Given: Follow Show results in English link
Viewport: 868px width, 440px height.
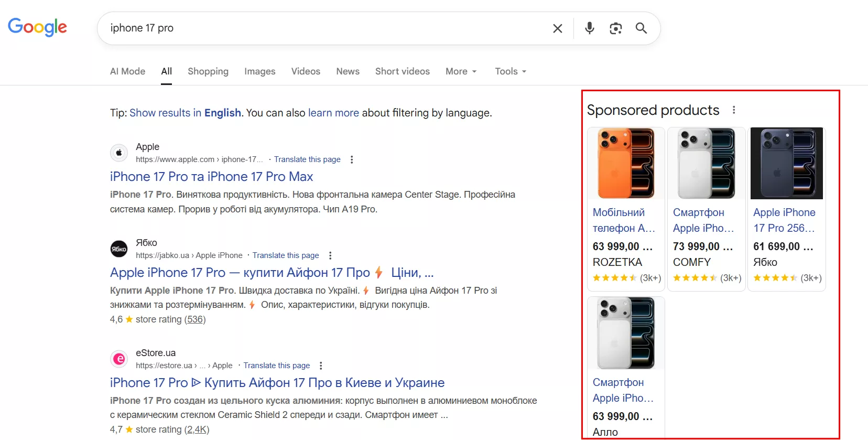Looking at the screenshot, I should click(185, 113).
